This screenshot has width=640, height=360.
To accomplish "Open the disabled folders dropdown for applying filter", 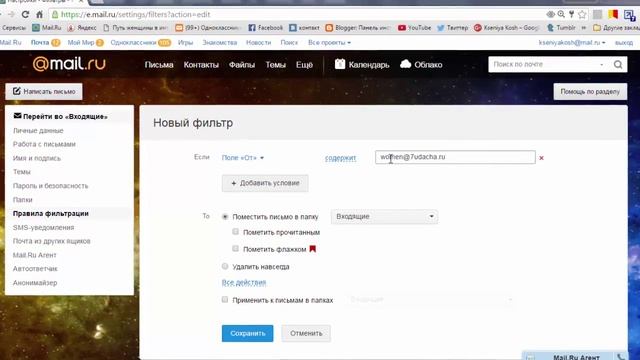I will click(430, 300).
